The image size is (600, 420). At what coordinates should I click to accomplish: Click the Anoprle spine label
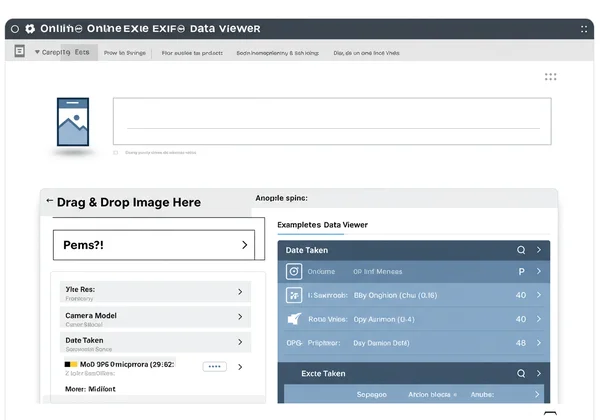[x=281, y=198]
